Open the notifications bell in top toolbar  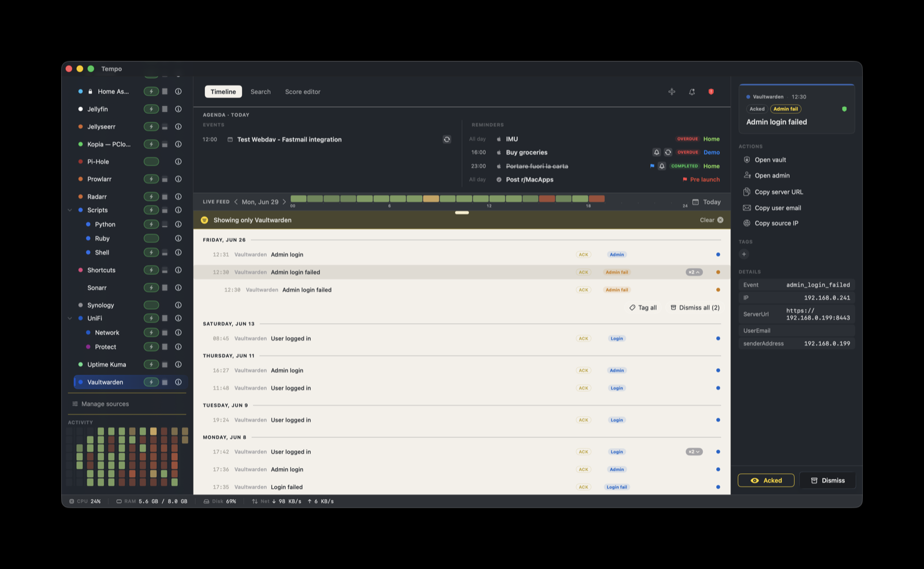pos(692,92)
